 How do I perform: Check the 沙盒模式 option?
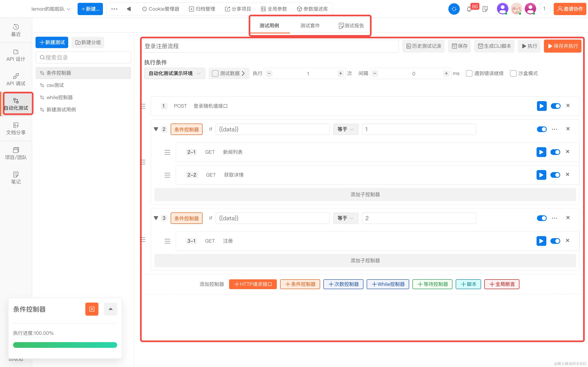(513, 73)
